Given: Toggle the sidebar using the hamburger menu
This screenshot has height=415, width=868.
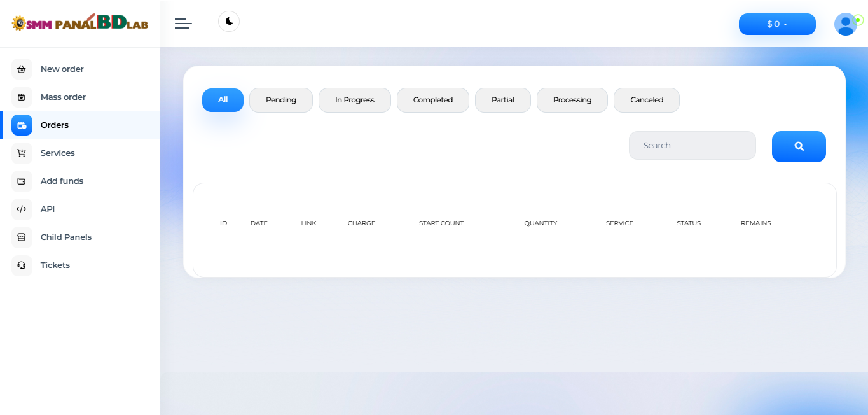Looking at the screenshot, I should (x=183, y=24).
